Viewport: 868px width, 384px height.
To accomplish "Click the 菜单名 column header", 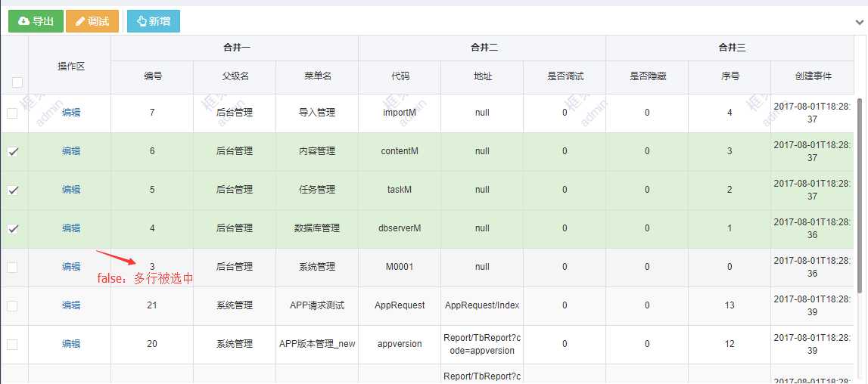I will (x=317, y=77).
